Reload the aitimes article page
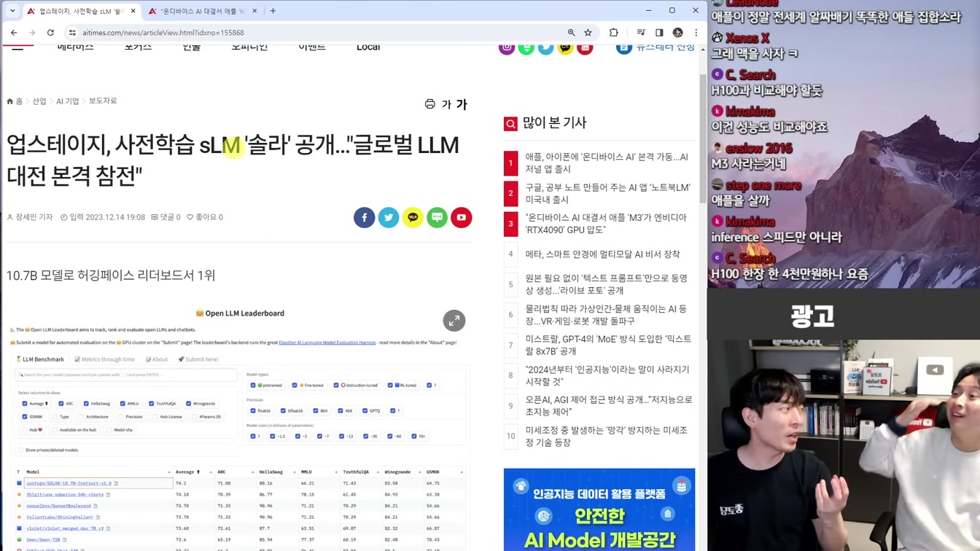Screen dimensions: 980x551 50,33
